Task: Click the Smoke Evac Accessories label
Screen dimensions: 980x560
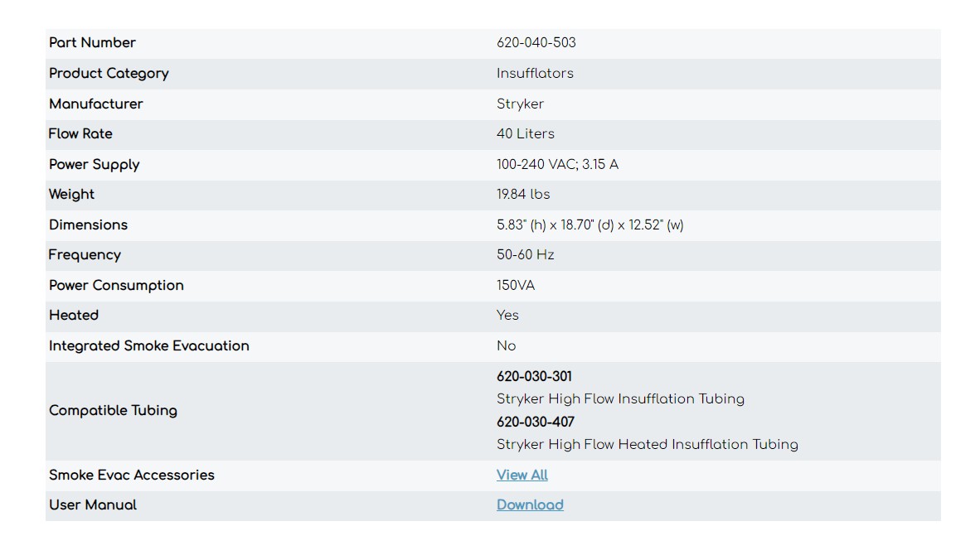Action: pyautogui.click(x=132, y=476)
